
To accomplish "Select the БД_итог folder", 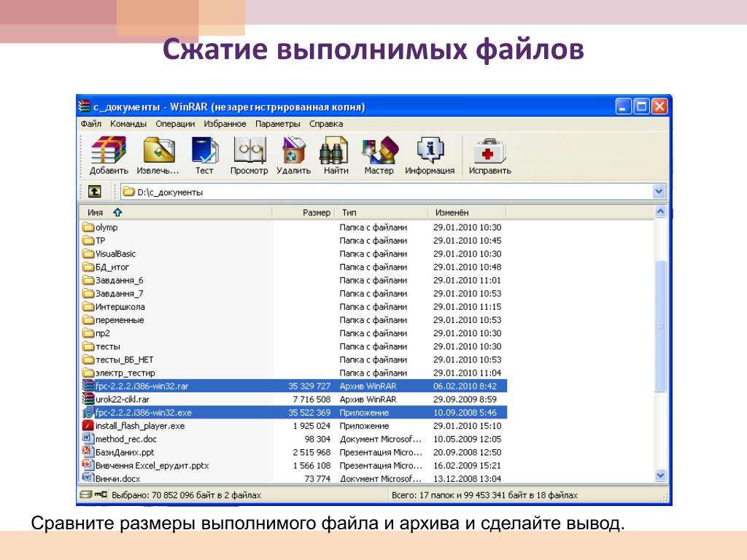I will pos(105,267).
